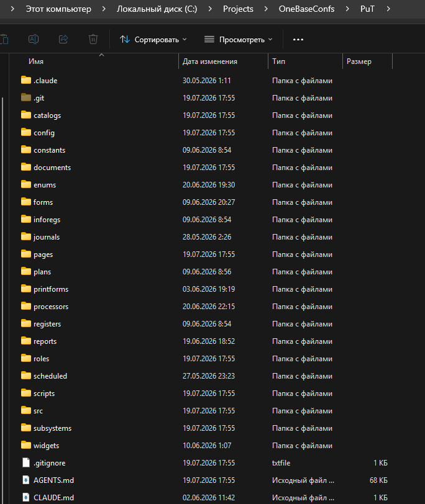
Task: Select the pages folder icon
Action: 26,254
